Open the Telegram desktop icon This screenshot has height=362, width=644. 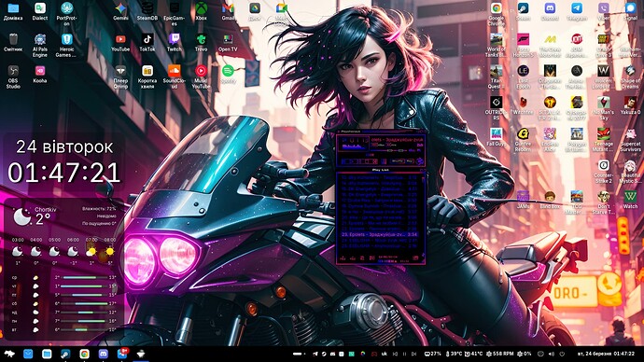tap(577, 11)
